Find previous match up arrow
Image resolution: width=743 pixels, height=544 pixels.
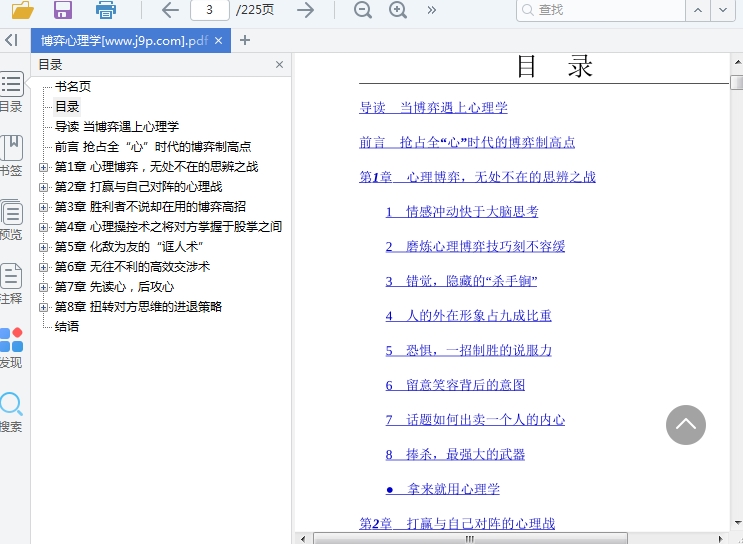coord(698,10)
